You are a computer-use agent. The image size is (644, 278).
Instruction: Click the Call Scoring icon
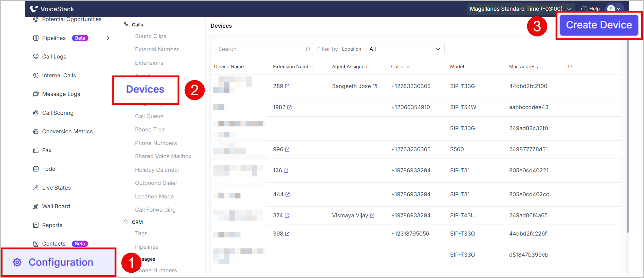36,113
